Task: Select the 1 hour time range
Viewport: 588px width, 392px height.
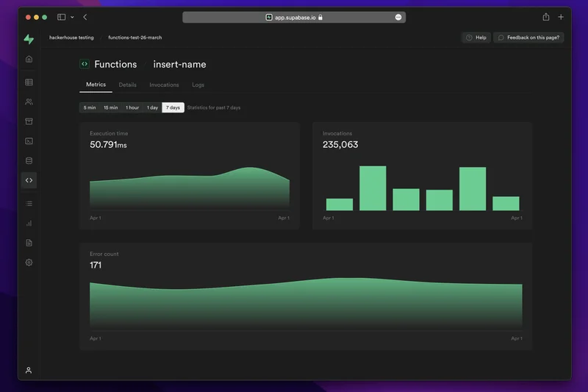Action: (x=132, y=107)
